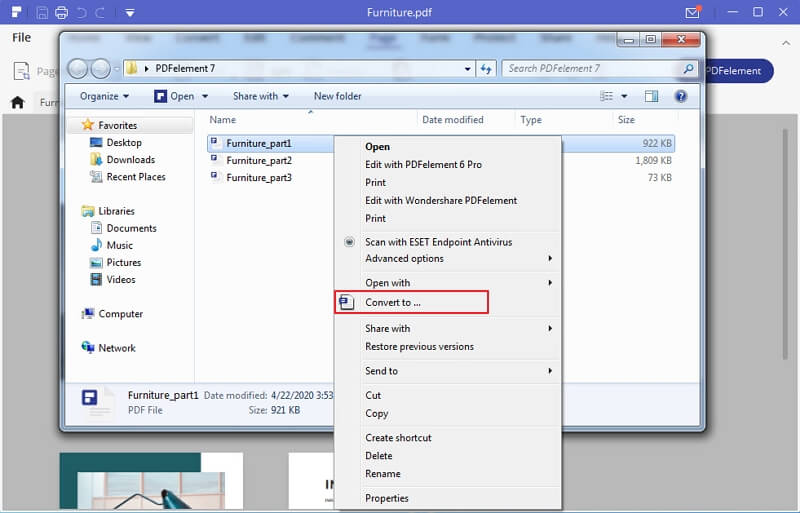Choose Cut in the context menu
The image size is (800, 513).
[x=373, y=395]
